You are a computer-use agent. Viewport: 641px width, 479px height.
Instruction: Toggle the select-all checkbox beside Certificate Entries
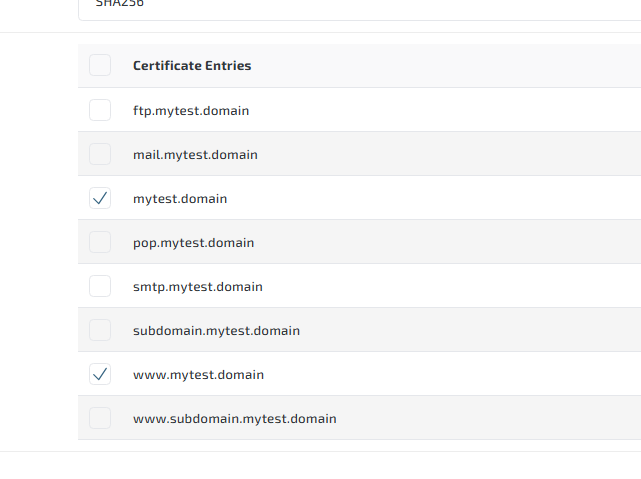click(x=100, y=66)
